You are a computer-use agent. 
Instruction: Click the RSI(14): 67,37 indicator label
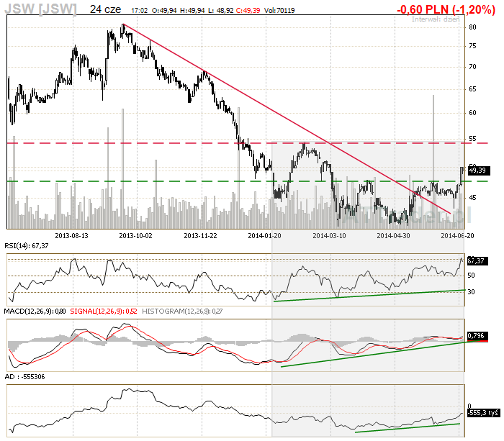point(27,246)
